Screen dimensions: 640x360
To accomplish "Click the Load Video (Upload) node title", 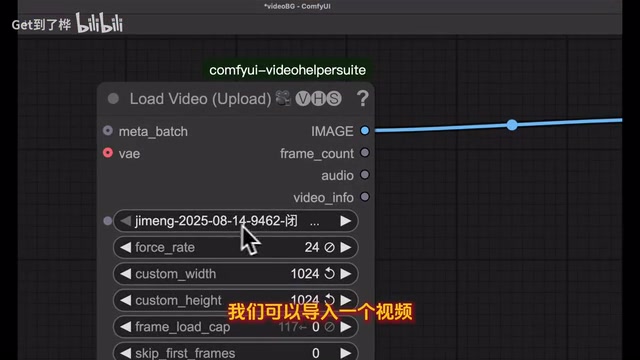I will click(200, 99).
